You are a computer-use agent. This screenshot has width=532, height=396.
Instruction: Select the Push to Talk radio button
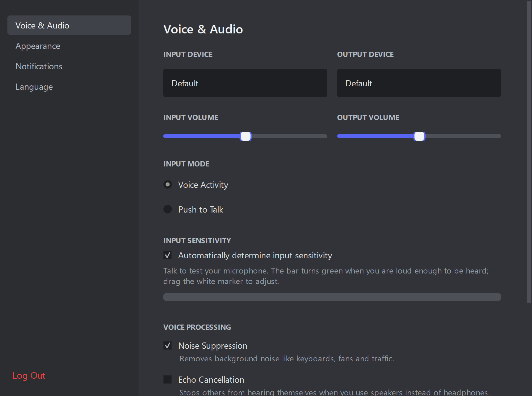(168, 209)
